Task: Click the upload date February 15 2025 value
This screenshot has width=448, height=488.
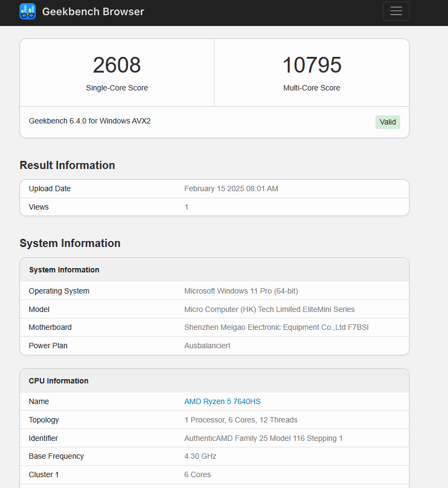Action: (231, 188)
